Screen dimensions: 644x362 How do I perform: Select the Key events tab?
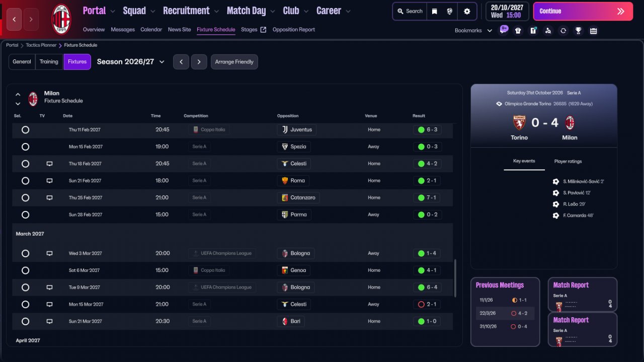point(524,161)
